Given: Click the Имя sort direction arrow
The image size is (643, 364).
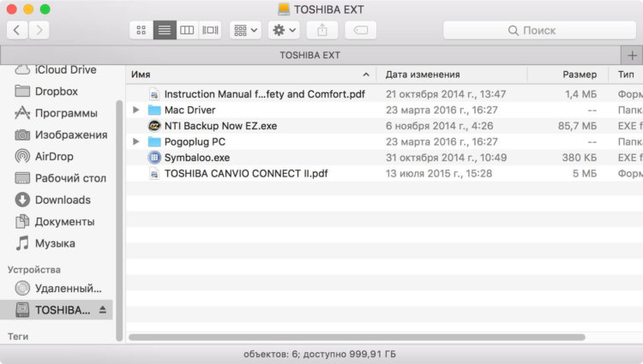Looking at the screenshot, I should tap(366, 75).
